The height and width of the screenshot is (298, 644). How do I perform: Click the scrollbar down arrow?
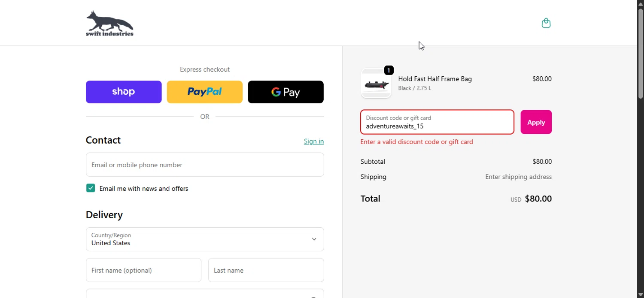click(x=641, y=295)
